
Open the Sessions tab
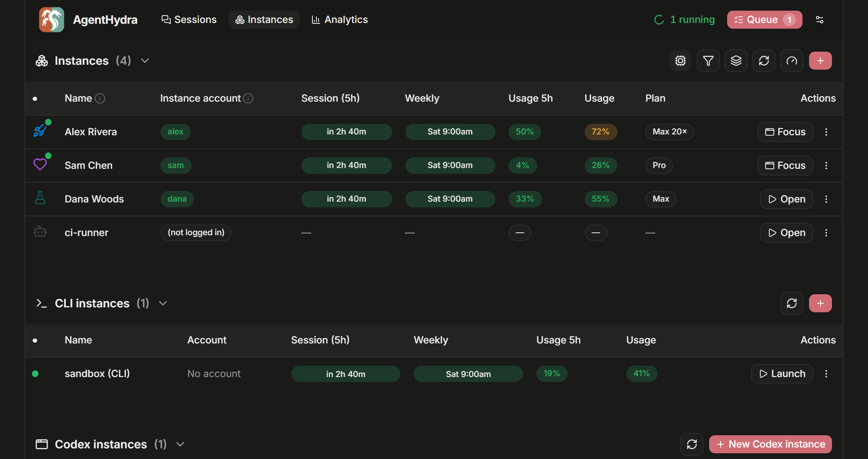(189, 20)
